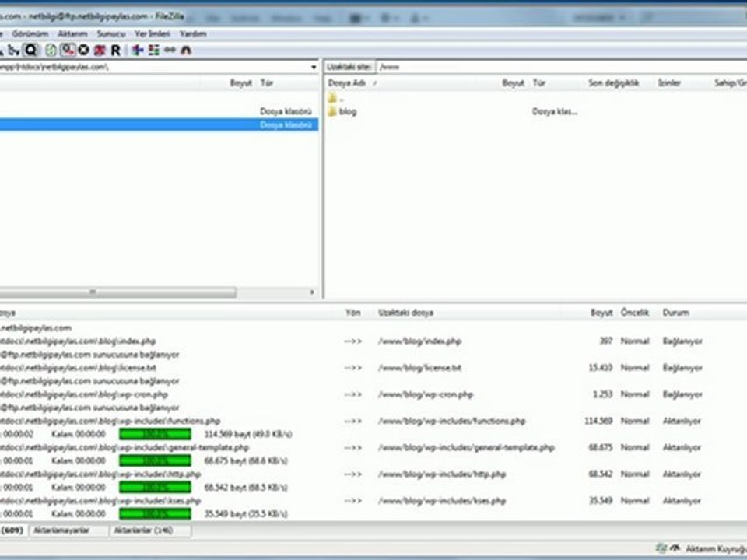Click the general-template.php transfer progress bar

tap(155, 461)
